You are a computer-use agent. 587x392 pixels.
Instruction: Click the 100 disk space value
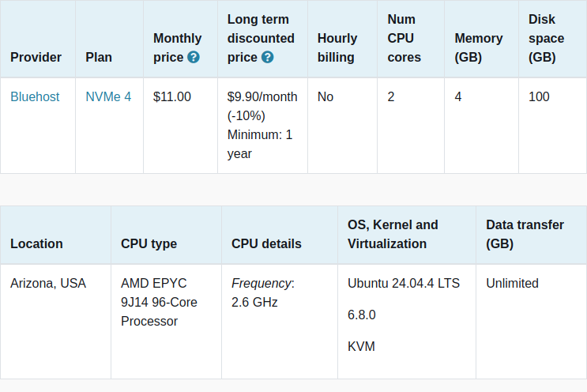pyautogui.click(x=539, y=96)
